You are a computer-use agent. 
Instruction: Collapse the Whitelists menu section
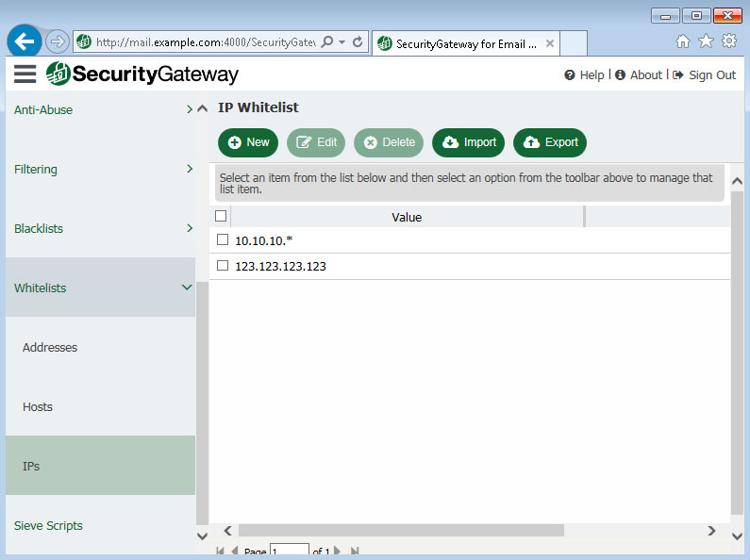[x=100, y=288]
